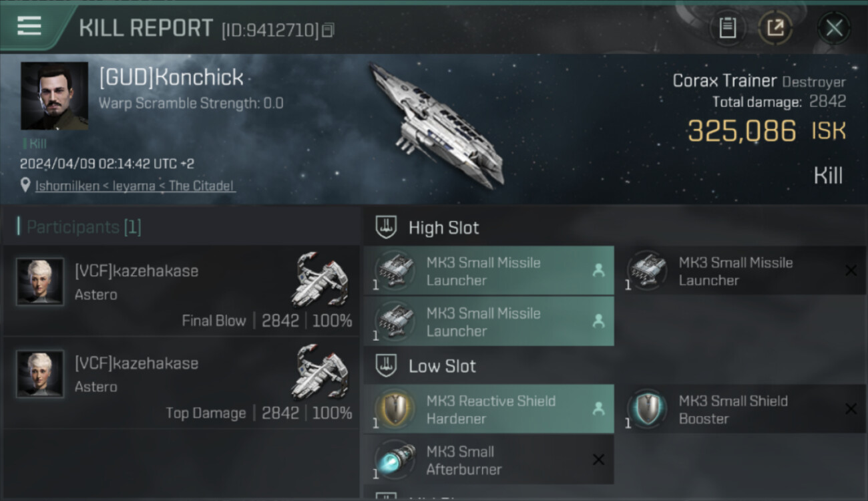
Task: Open the Ishomilken location link
Action: pos(135,186)
